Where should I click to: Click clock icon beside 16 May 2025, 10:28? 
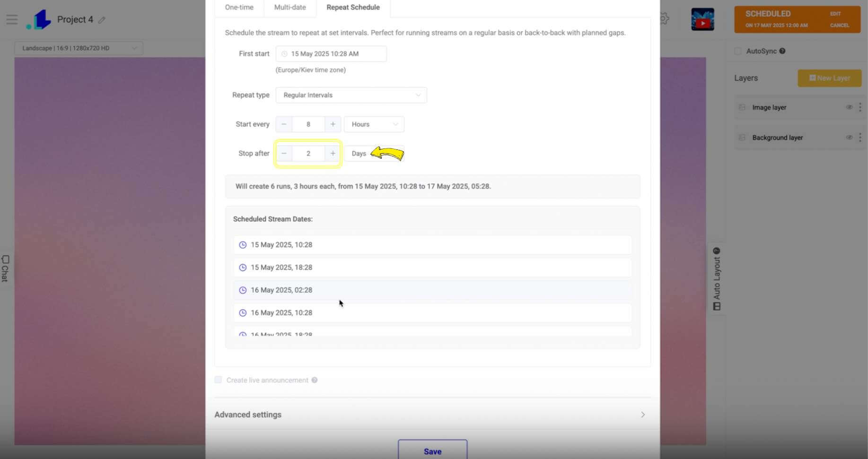click(243, 313)
